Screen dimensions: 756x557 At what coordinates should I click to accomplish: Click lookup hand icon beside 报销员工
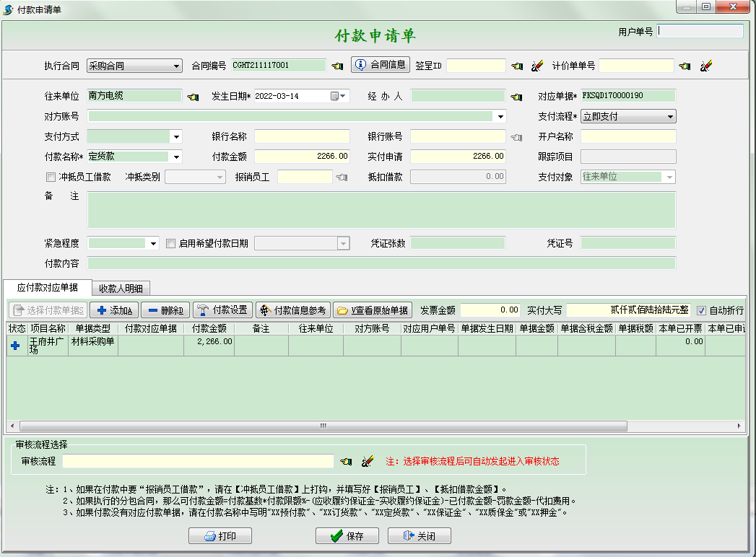click(x=342, y=177)
